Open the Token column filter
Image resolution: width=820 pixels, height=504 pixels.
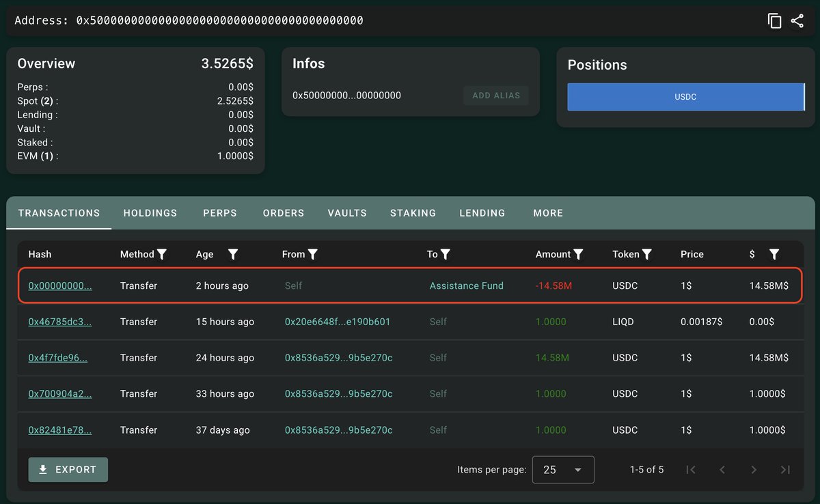(647, 254)
